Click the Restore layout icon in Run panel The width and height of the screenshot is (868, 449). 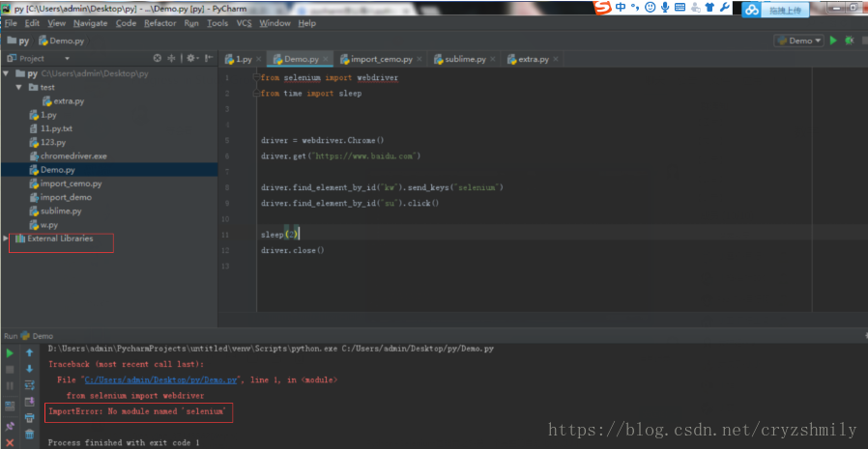(10, 407)
